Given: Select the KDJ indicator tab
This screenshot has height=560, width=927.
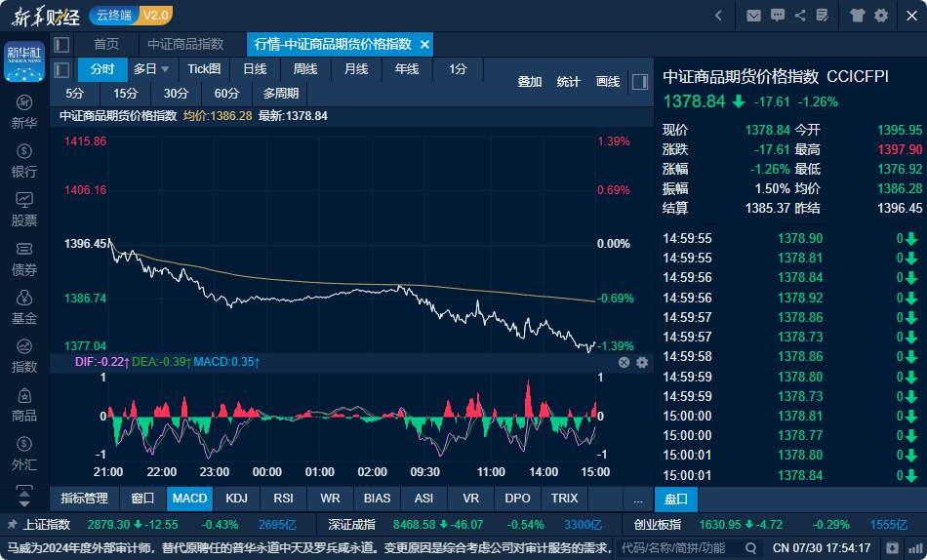Looking at the screenshot, I should click(236, 499).
